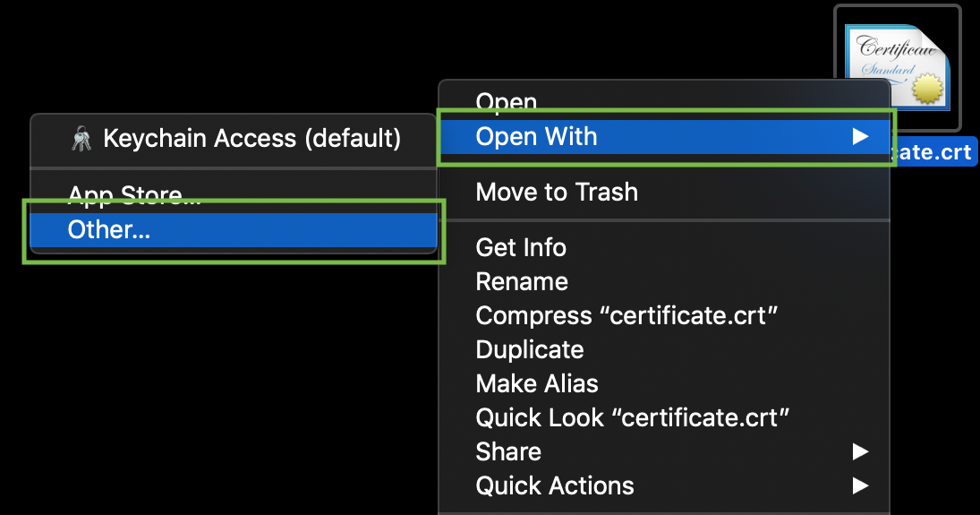980x515 pixels.
Task: Open the Share menu entry
Action: pyautogui.click(x=508, y=451)
